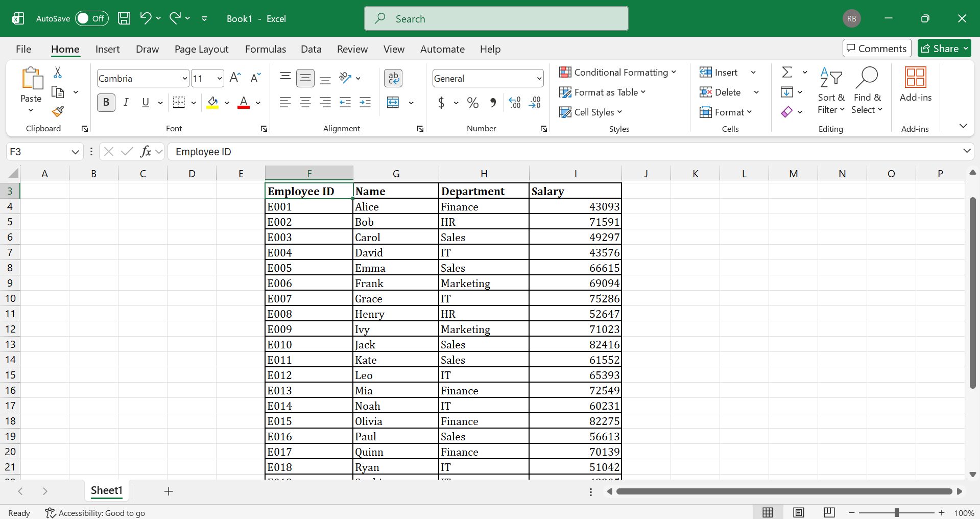
Task: Pick the yellow fill color
Action: click(x=212, y=103)
